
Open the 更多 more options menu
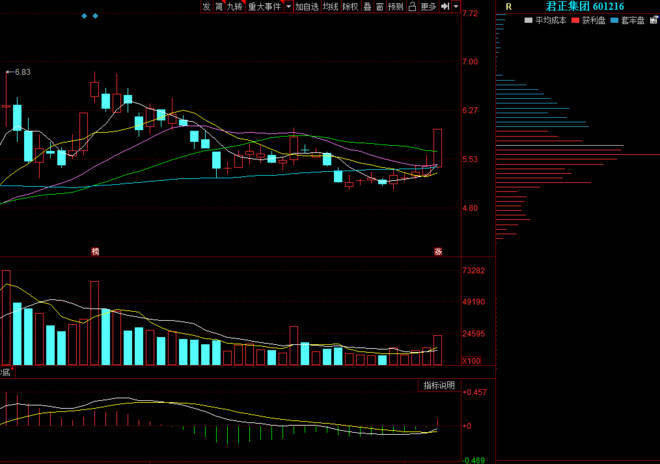428,6
